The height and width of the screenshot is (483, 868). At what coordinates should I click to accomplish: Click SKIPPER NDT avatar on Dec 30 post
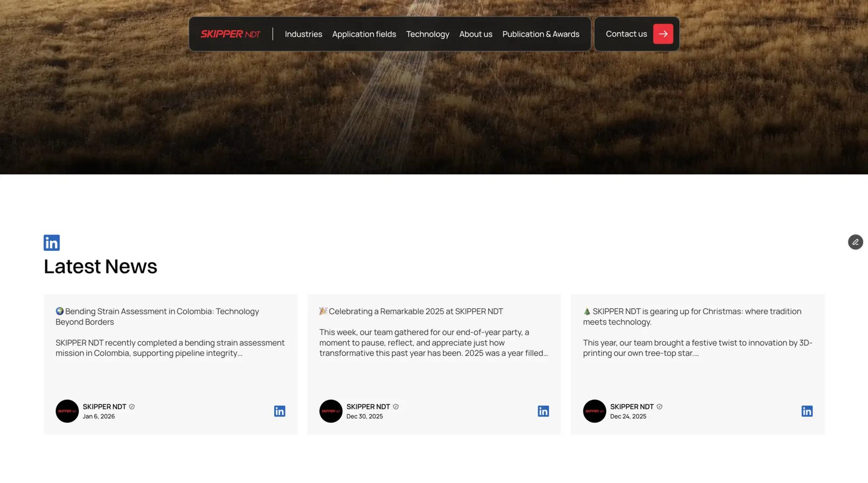pyautogui.click(x=331, y=411)
